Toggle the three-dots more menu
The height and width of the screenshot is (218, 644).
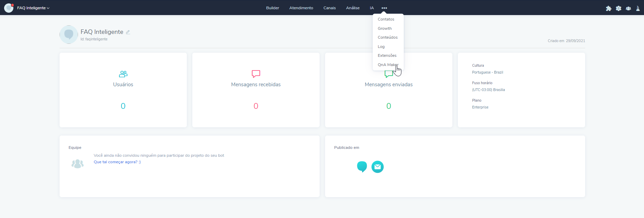[384, 8]
